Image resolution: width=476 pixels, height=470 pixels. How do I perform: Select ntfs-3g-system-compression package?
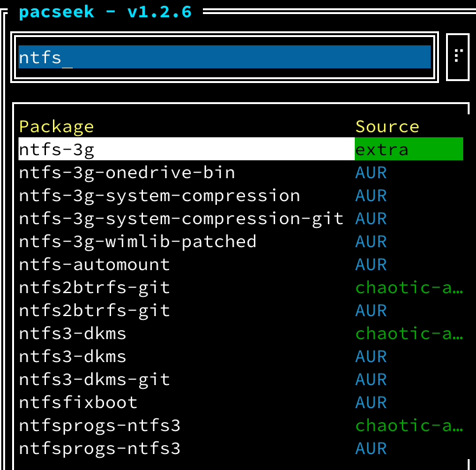160,195
